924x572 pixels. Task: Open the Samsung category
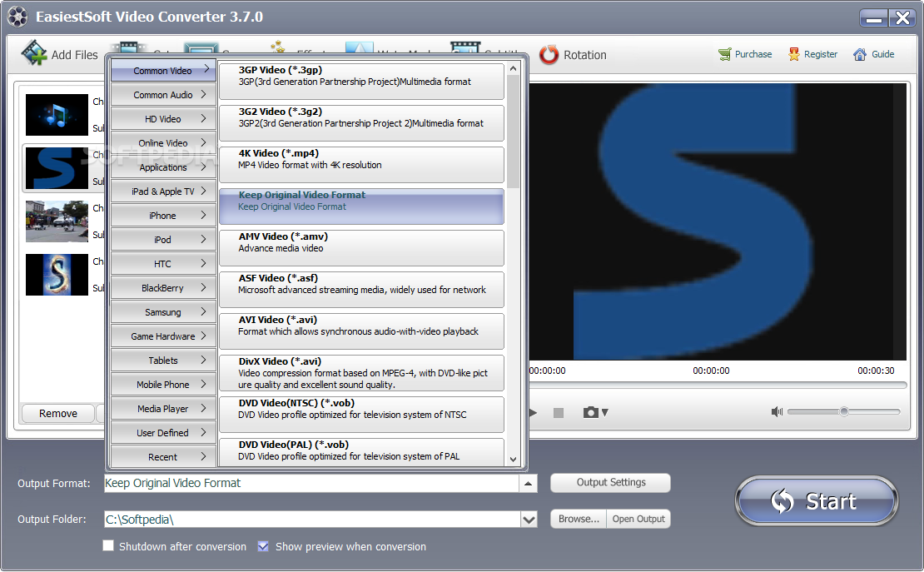coord(163,312)
